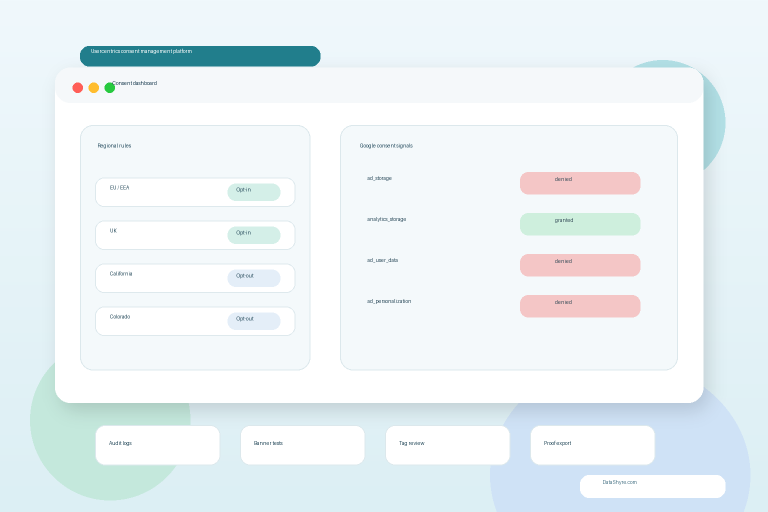Click the Opt-in badge for UK
The image size is (768, 512).
tap(254, 235)
